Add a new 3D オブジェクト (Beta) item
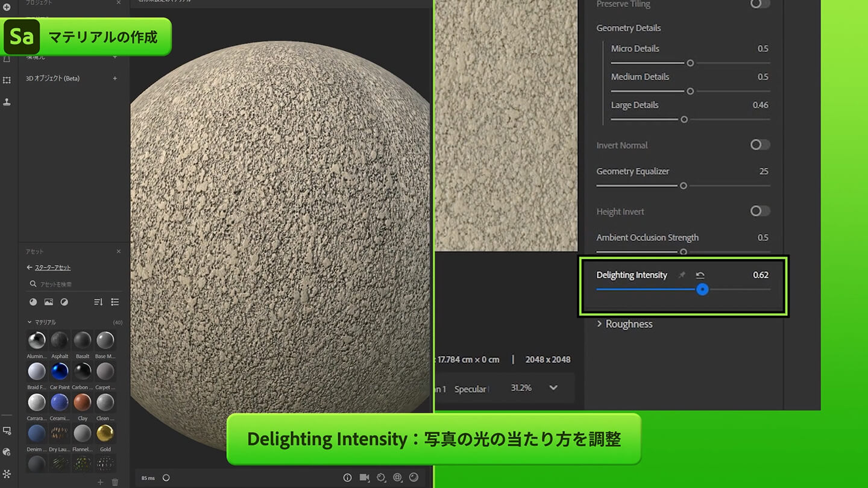 point(115,78)
